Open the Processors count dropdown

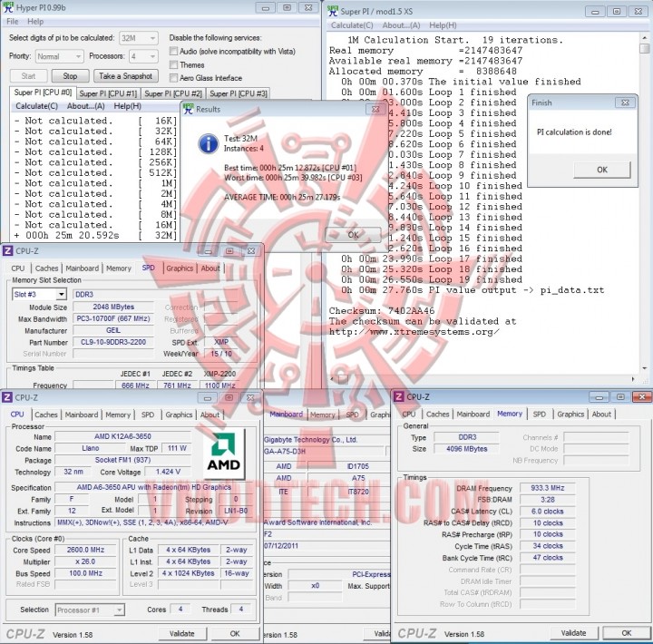[143, 56]
